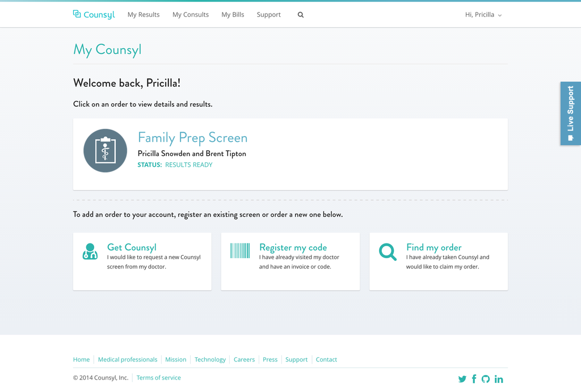Viewport: 581px width, 392px height.
Task: Click the text 'I have already visited my doctor'
Action: point(299,257)
